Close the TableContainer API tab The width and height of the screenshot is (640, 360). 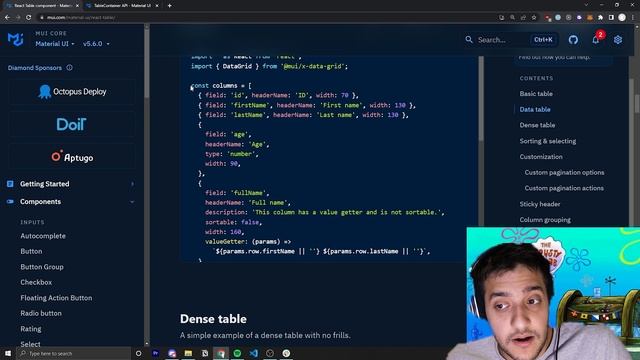pos(157,6)
